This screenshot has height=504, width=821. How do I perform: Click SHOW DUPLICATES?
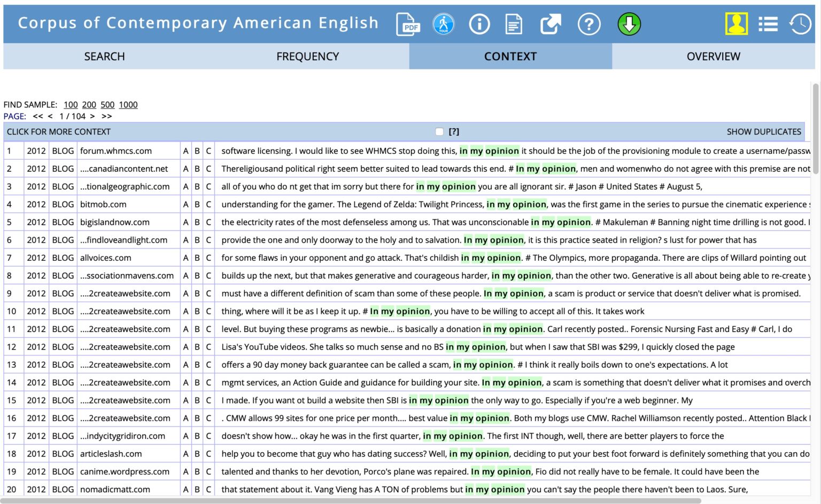tap(763, 131)
